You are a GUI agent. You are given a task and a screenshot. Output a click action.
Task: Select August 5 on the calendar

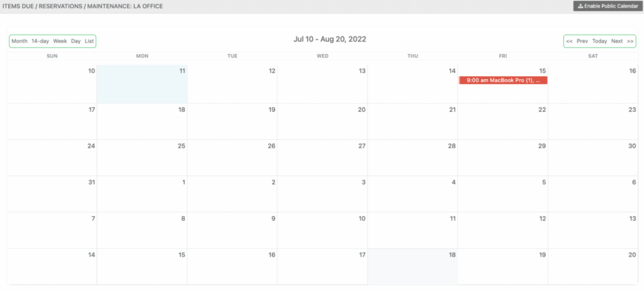502,193
